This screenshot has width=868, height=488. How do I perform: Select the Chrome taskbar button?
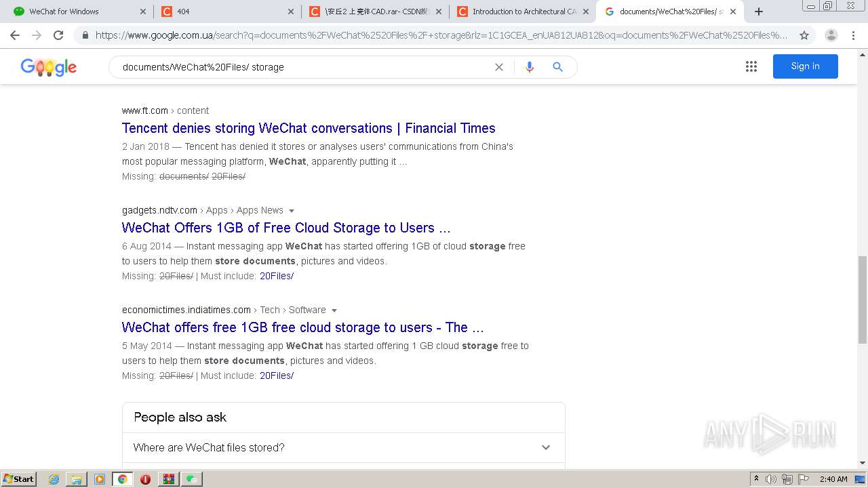click(123, 479)
